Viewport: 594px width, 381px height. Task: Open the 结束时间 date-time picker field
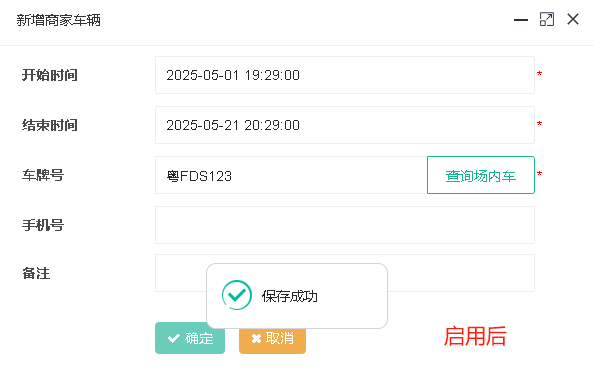coord(345,125)
